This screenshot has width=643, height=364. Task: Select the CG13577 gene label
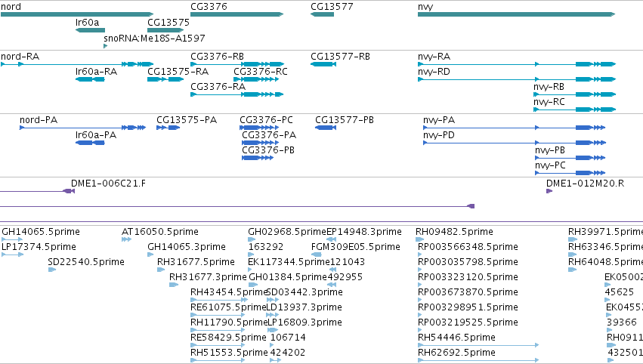pyautogui.click(x=332, y=7)
